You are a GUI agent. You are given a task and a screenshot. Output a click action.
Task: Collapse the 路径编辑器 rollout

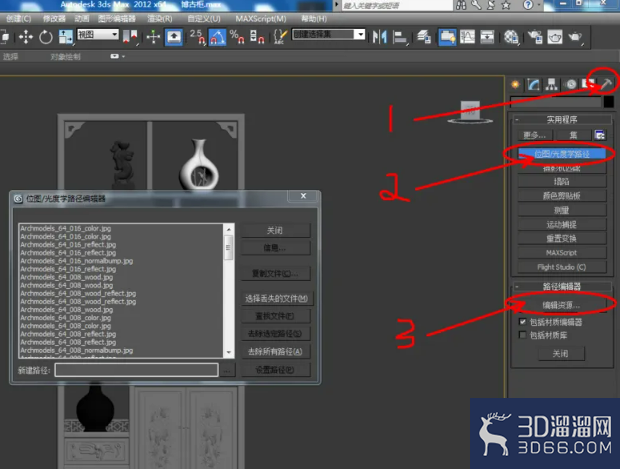point(561,286)
